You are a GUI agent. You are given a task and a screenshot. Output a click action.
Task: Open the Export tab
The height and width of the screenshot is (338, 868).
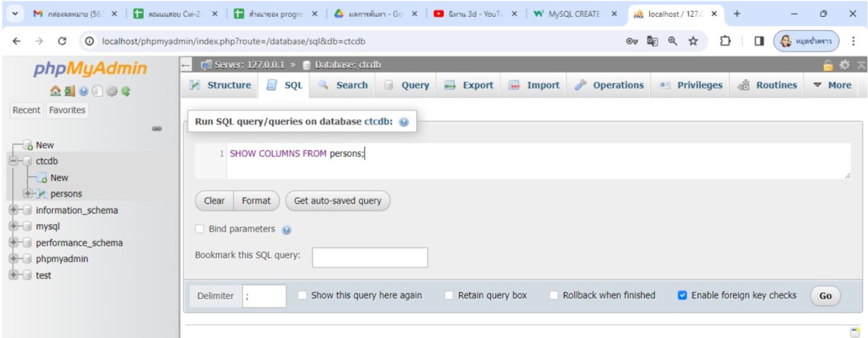point(469,86)
